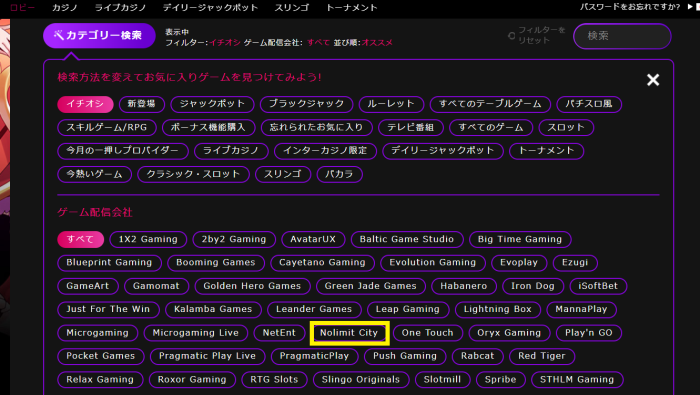Filter by Spribe provider
Viewport: 700px width, 395px height.
pyautogui.click(x=500, y=380)
